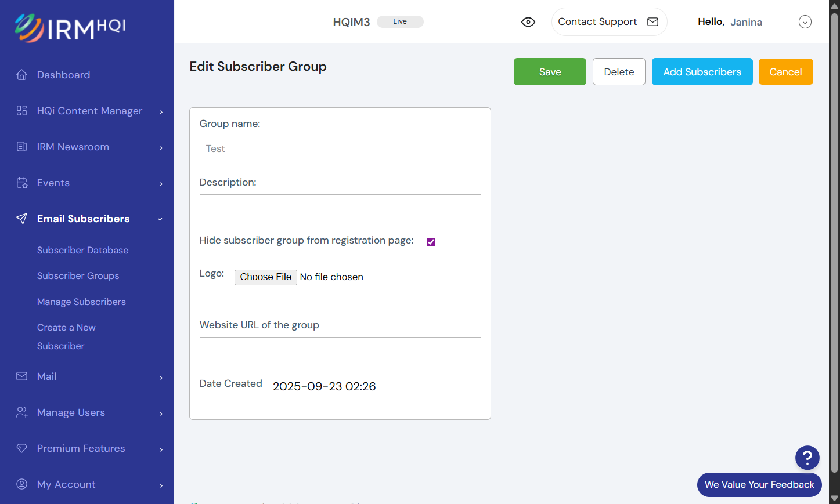840x504 pixels.
Task: Click the HQi Content Manager menu label
Action: pos(90,111)
